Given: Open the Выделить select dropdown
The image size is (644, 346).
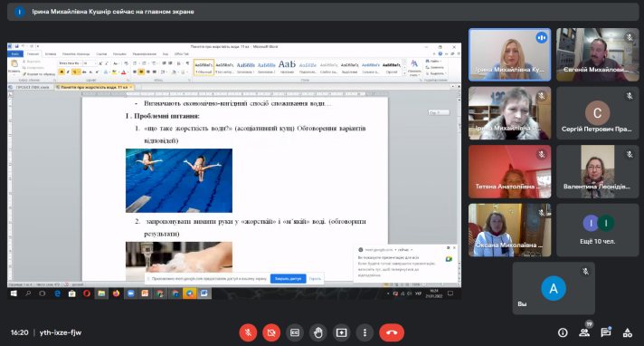Looking at the screenshot, I should 436,73.
